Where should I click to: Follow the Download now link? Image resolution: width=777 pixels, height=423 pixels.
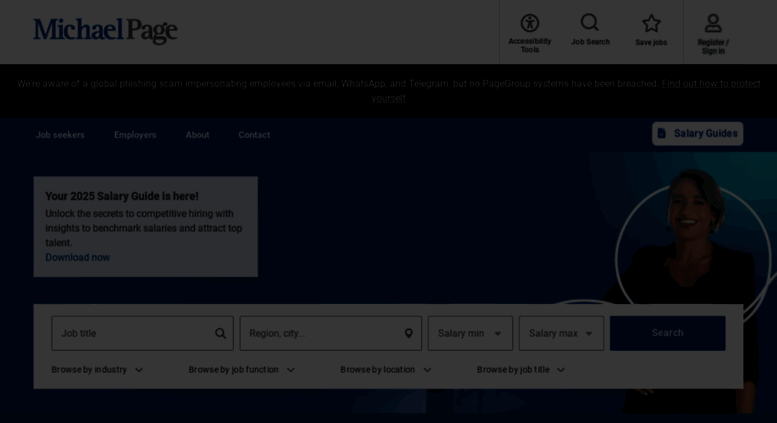tap(78, 257)
